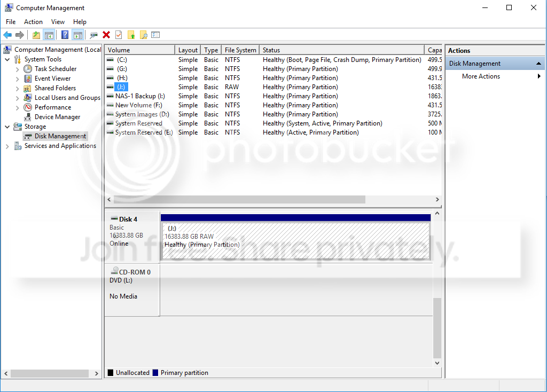
Task: Open the Help menu
Action: click(x=80, y=21)
